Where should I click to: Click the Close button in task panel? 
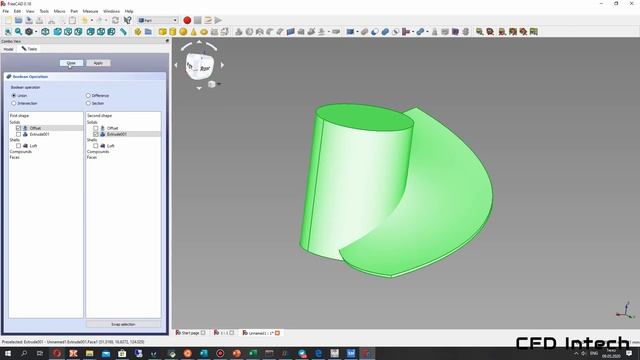pyautogui.click(x=71, y=63)
